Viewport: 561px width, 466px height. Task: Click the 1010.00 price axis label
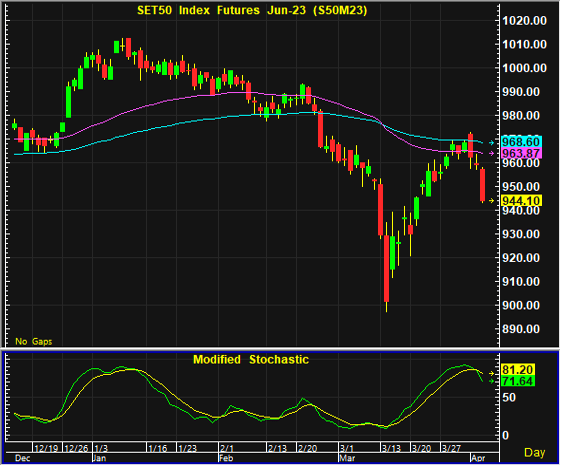tap(525, 44)
